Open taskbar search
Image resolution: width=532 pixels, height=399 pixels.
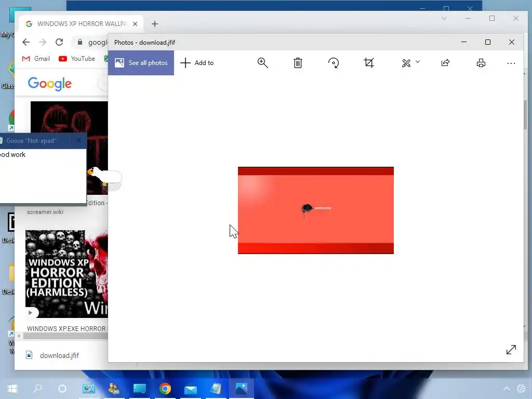coord(37,388)
